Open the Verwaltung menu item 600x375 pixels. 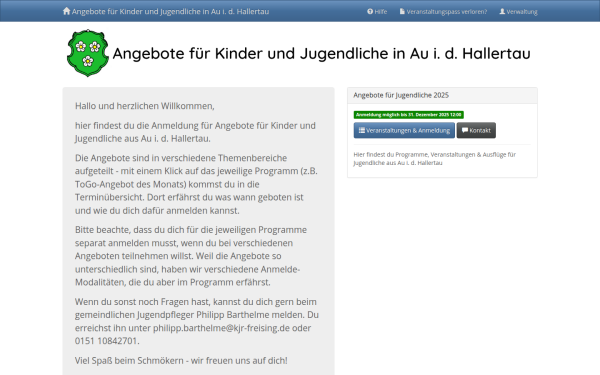click(518, 11)
